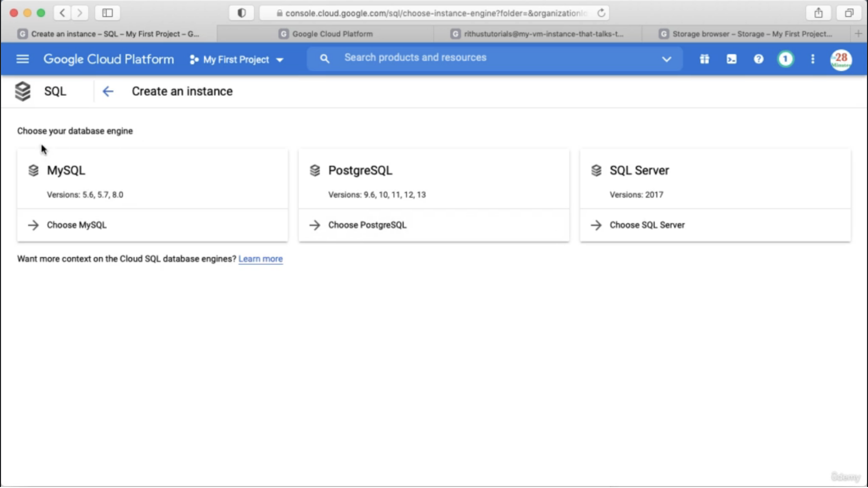868x488 pixels.
Task: Click the SQL Server database icon
Action: click(x=596, y=170)
